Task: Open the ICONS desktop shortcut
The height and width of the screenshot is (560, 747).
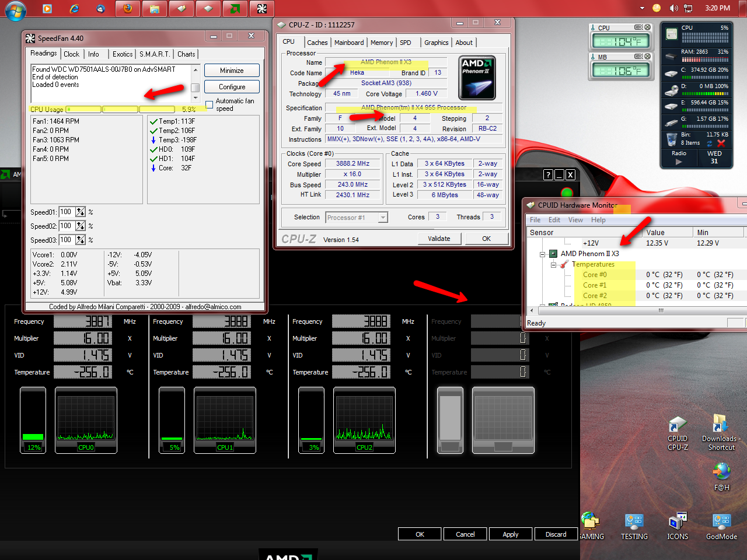Action: click(x=678, y=526)
